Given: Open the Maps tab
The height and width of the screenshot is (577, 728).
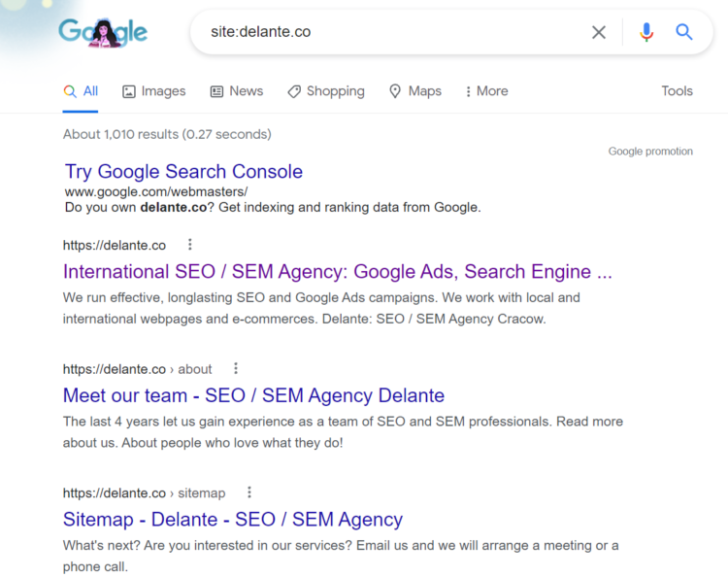Looking at the screenshot, I should [x=414, y=91].
